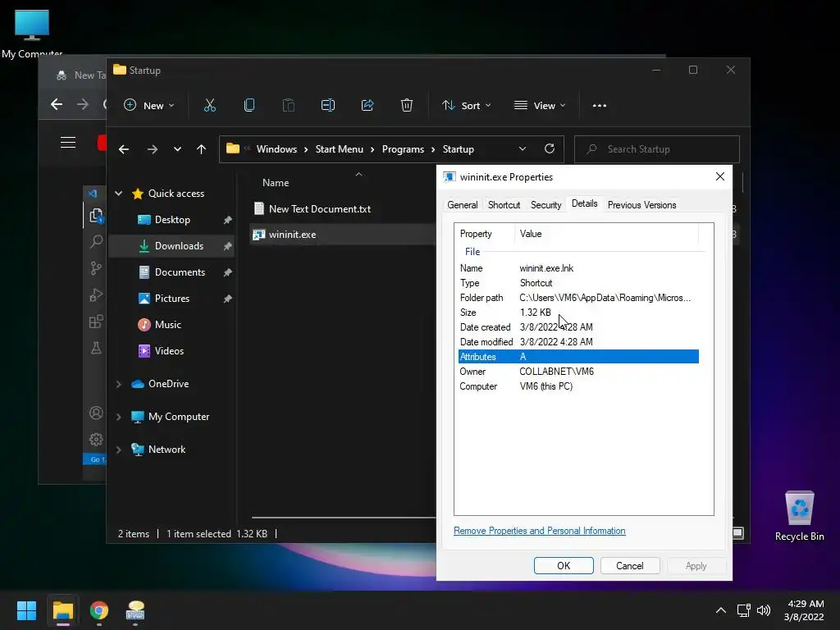Click Windows breadcrumb in address bar

click(x=276, y=149)
